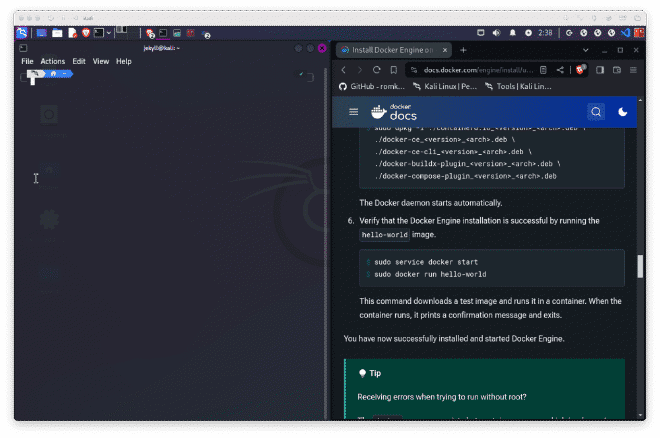
Task: Select the terminal window in the taskbar
Action: point(163,33)
